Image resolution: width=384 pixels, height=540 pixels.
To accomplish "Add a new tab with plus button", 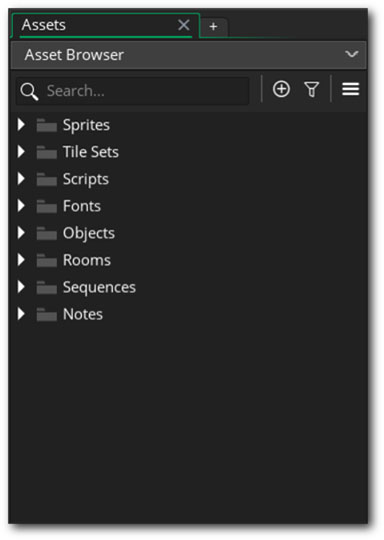I will (x=213, y=27).
